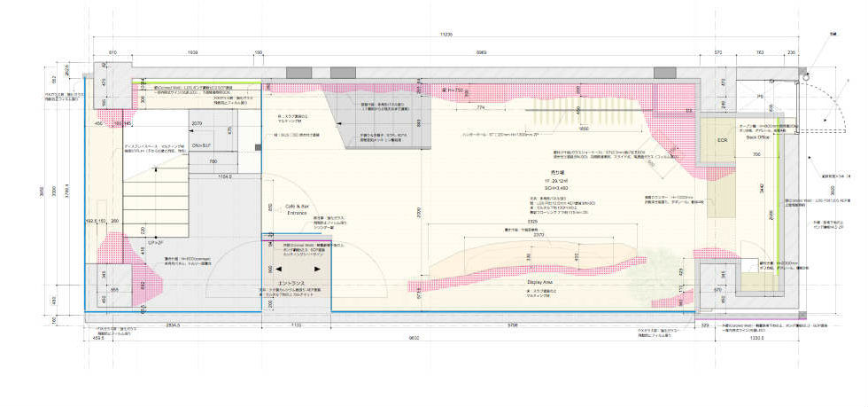Select the small dark gray column square by the stairs
Viewport: 868px width, 407px height.
(x=258, y=147)
